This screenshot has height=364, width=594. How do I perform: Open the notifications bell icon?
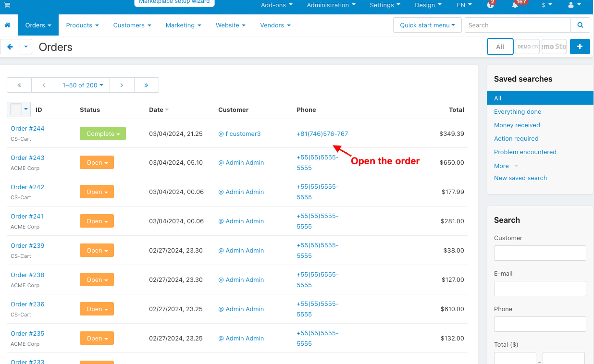515,5
